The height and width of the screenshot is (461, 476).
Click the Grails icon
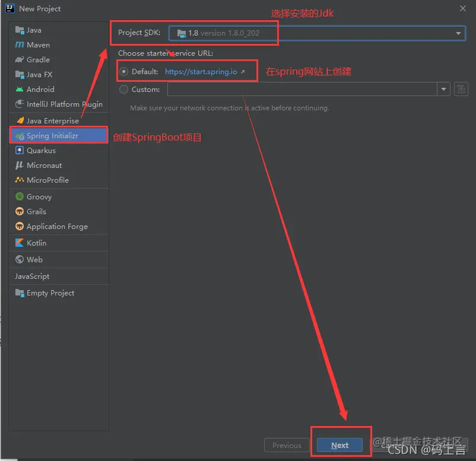click(x=20, y=211)
